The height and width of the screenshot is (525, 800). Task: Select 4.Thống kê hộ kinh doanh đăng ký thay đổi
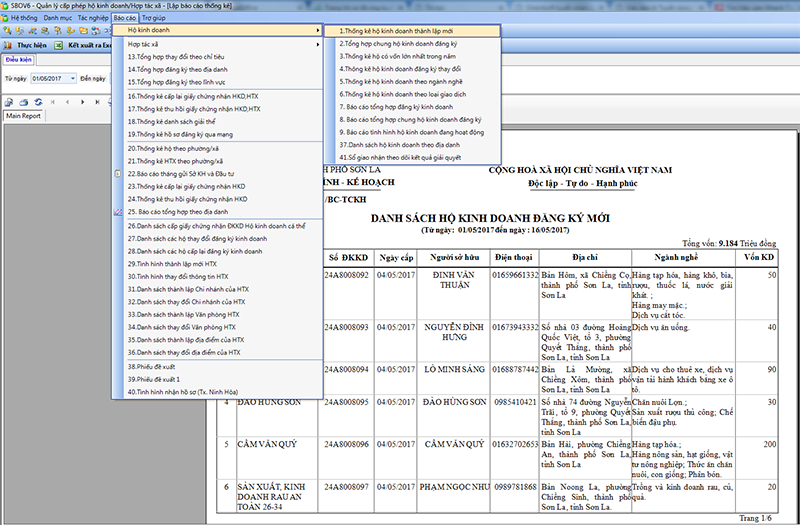tap(412, 69)
